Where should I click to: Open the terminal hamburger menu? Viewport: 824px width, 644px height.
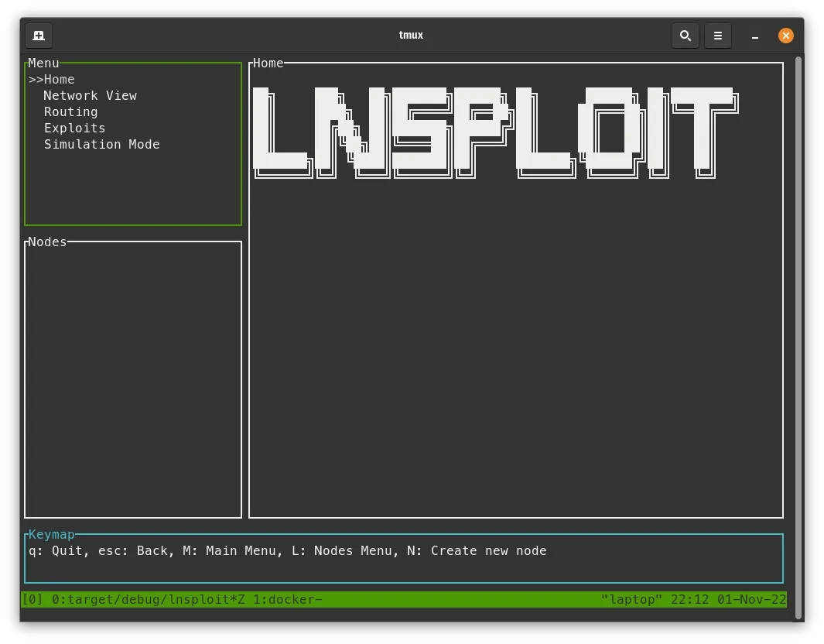coord(717,35)
